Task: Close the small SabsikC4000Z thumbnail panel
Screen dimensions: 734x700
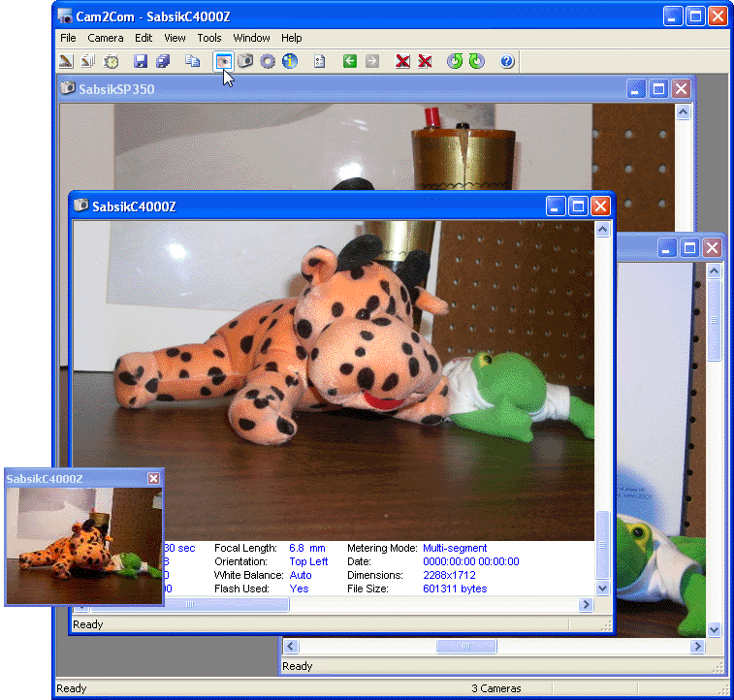Action: tap(153, 479)
